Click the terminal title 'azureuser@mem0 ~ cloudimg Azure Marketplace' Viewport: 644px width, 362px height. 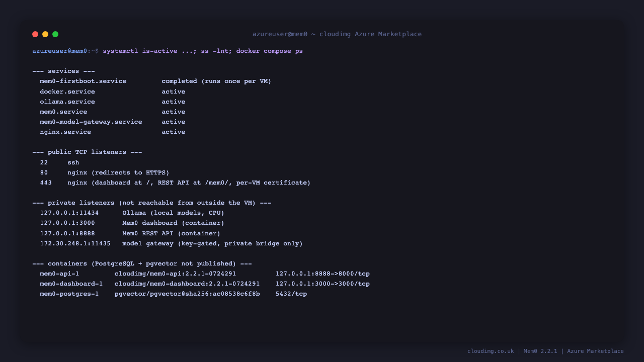(x=337, y=34)
